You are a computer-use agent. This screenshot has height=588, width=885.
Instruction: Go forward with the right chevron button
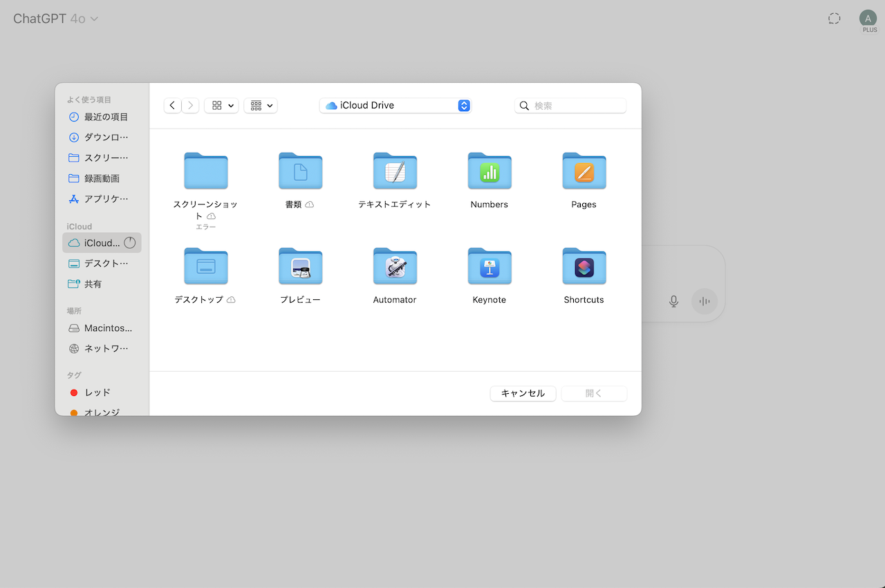(x=190, y=106)
